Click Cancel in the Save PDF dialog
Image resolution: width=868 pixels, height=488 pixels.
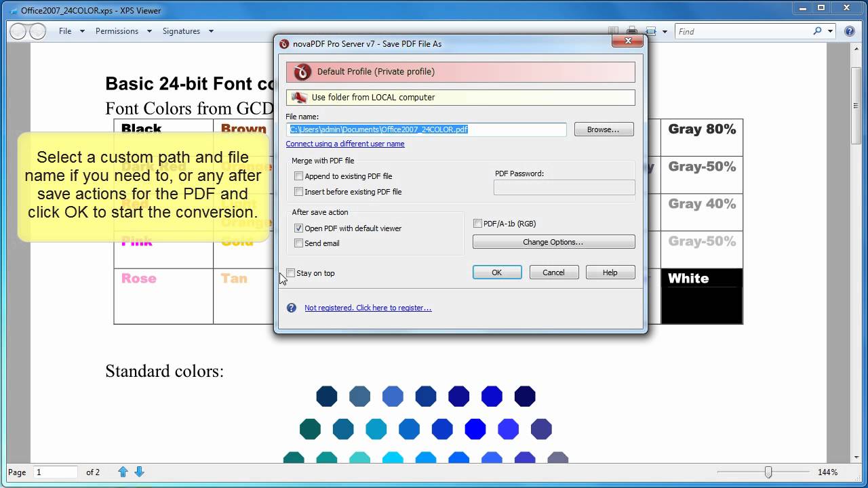[x=553, y=272]
